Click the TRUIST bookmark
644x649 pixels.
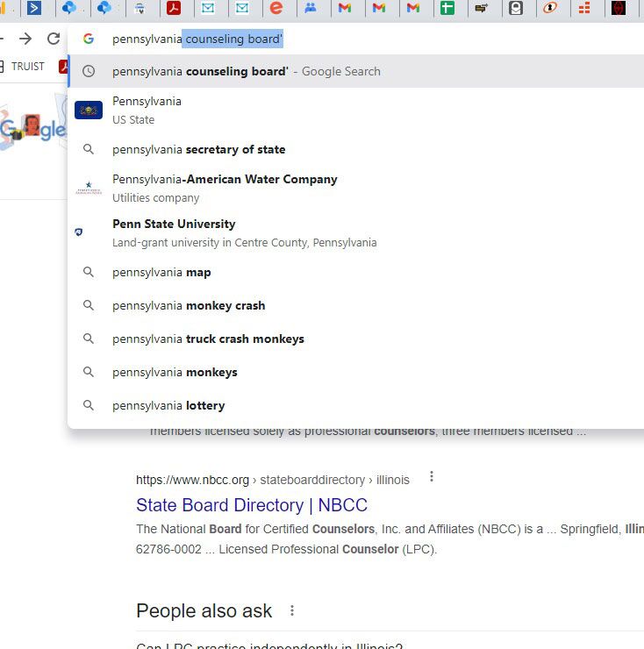(x=27, y=67)
